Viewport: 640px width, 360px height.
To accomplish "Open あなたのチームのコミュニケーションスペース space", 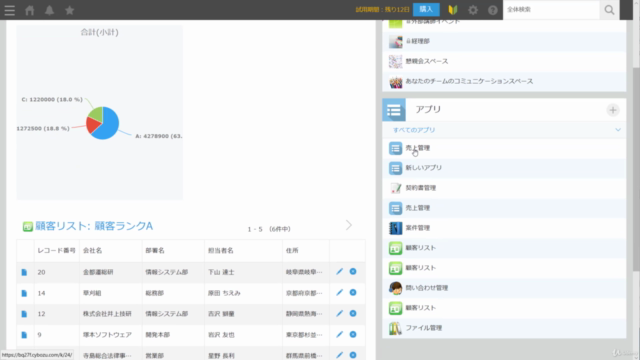I will click(504, 81).
